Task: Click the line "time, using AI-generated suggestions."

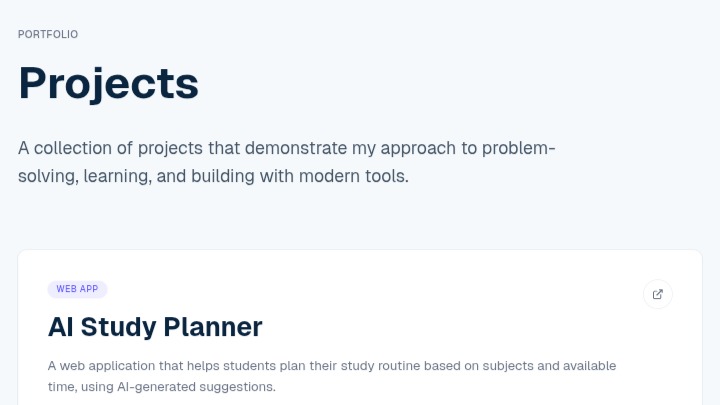Action: tap(162, 387)
